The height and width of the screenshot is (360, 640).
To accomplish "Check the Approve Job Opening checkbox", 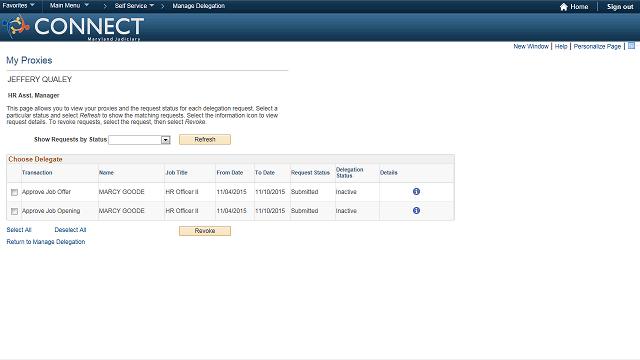I will tap(14, 211).
